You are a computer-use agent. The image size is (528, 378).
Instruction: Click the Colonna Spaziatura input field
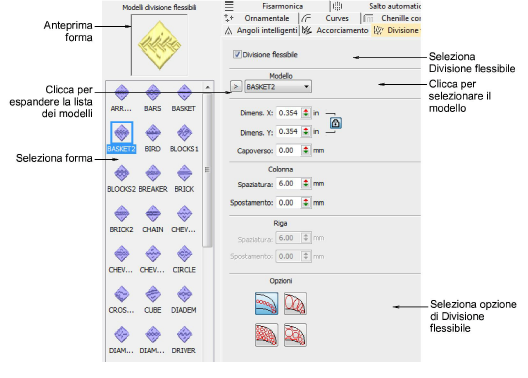click(288, 183)
